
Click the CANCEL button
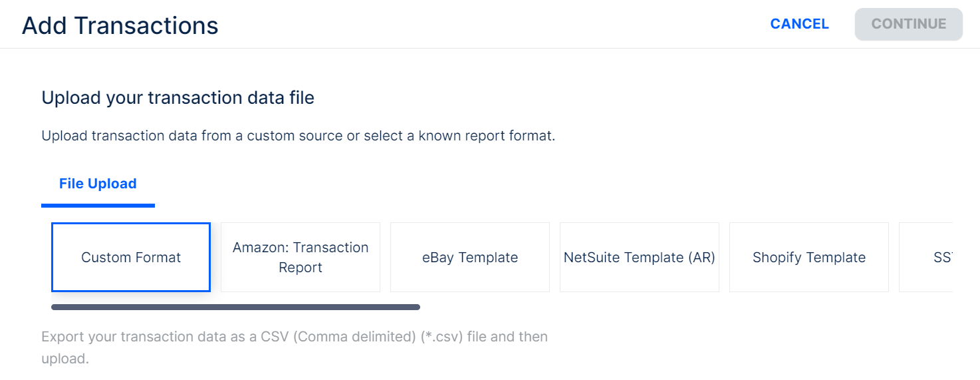(799, 24)
